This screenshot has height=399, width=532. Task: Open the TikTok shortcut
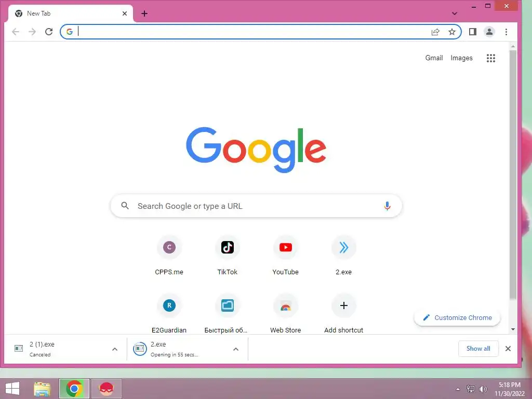tap(228, 255)
